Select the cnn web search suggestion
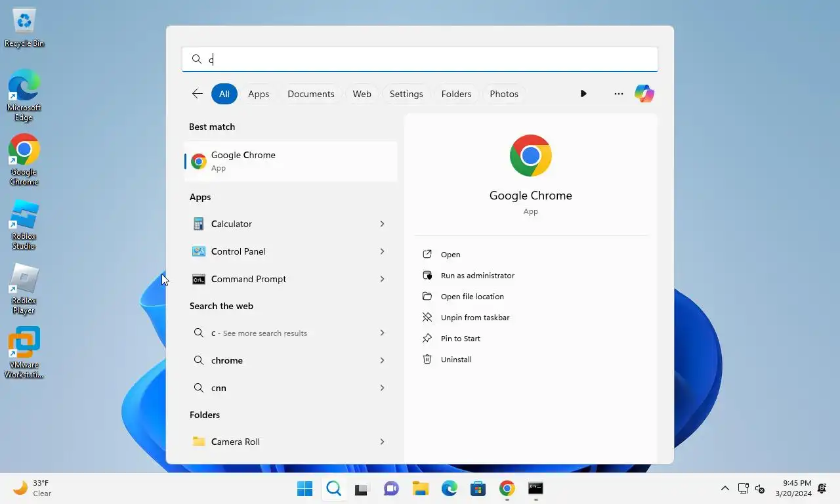The height and width of the screenshot is (504, 840). coord(280,388)
